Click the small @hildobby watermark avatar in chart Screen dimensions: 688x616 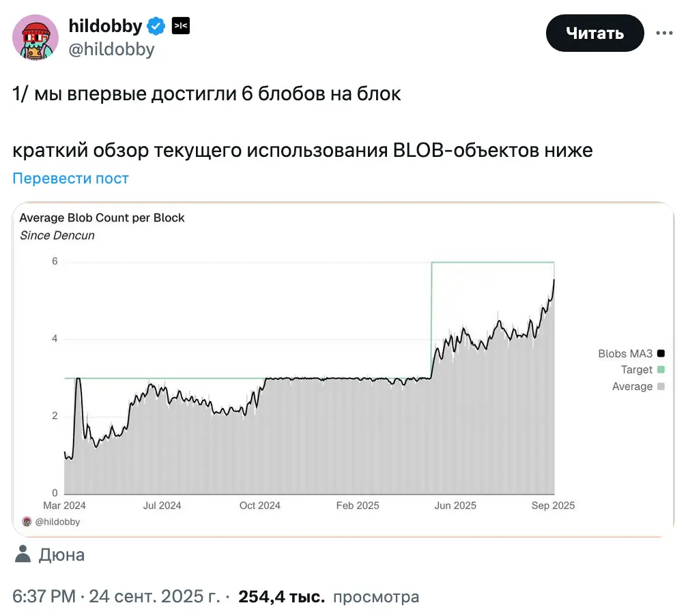point(27,522)
